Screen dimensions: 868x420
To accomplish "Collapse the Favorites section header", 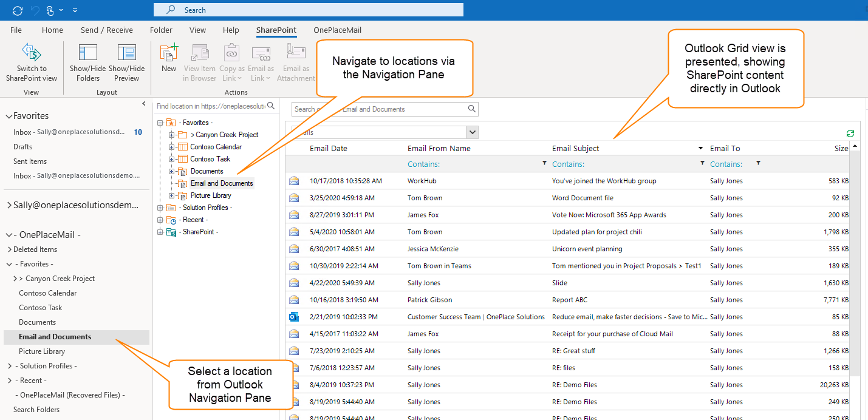I will (x=9, y=116).
